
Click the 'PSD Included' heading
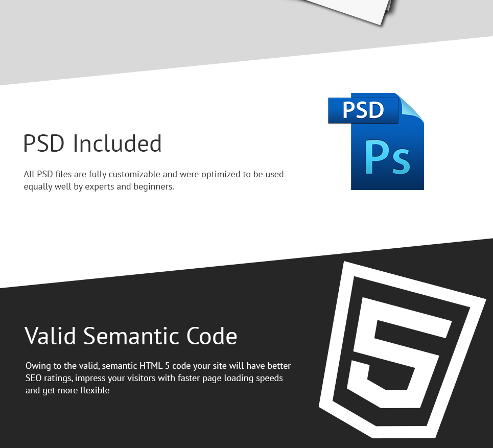92,144
